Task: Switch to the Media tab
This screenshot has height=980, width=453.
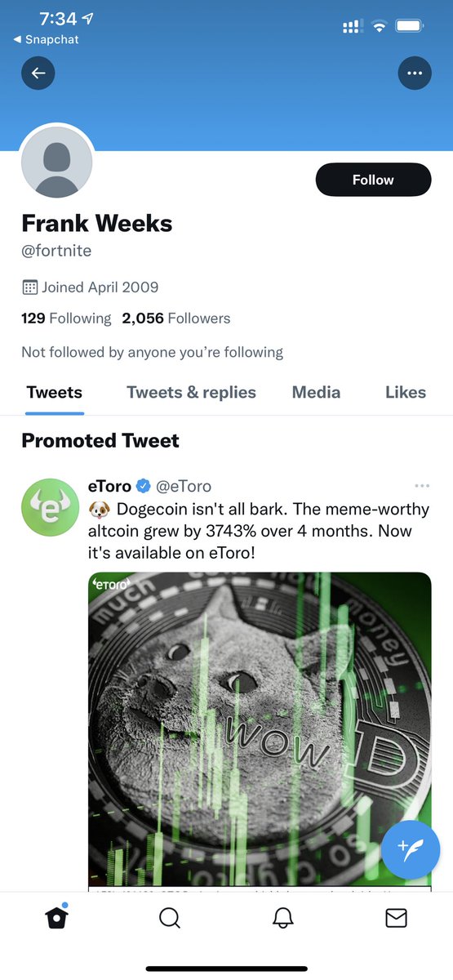Action: 316,392
